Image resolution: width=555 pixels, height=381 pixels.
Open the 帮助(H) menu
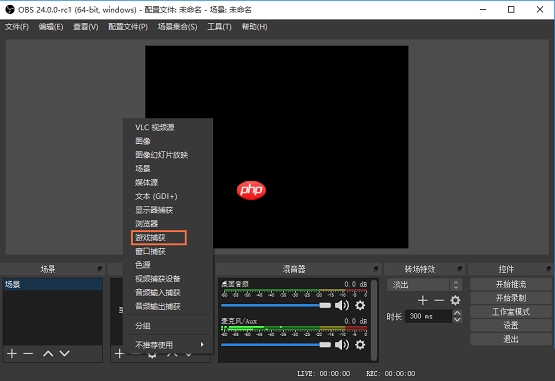pos(254,27)
